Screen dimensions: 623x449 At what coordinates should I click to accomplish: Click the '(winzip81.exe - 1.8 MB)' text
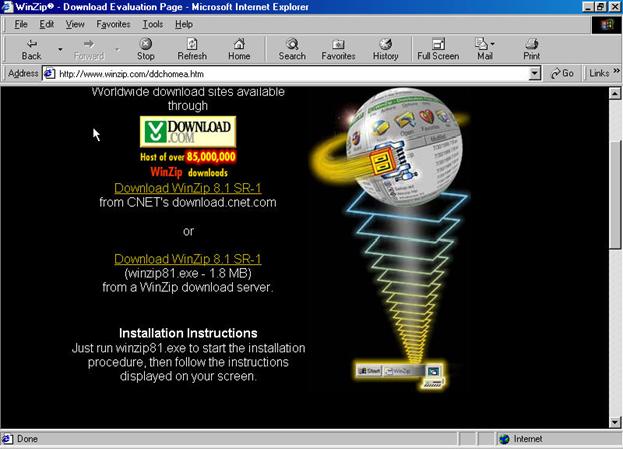click(x=188, y=273)
